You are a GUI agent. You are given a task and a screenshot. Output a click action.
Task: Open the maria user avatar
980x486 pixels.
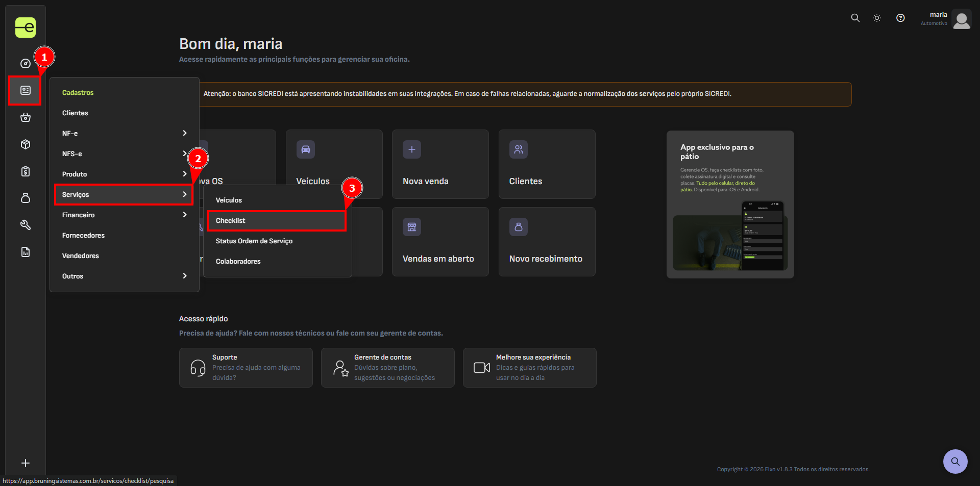(x=962, y=19)
